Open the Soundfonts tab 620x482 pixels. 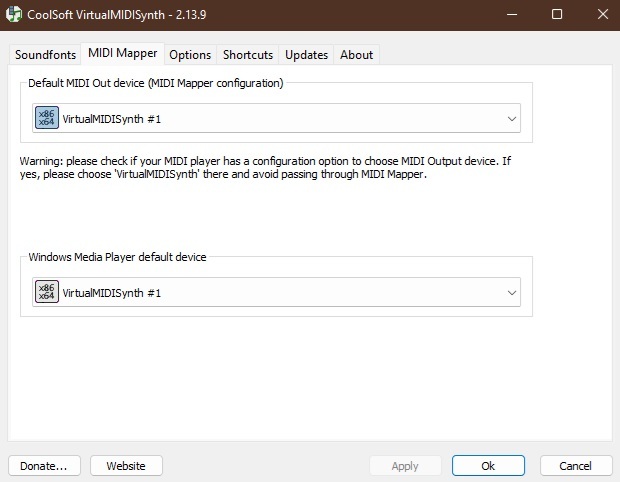click(x=45, y=55)
